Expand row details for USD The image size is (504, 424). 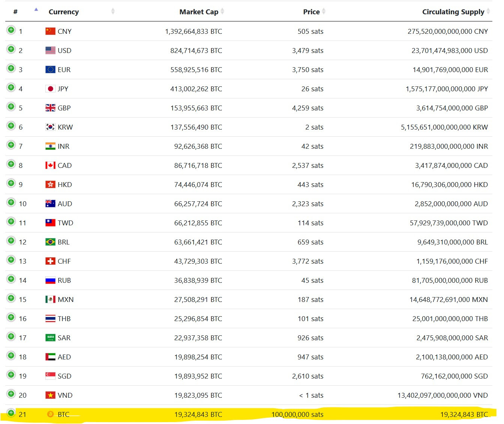point(11,49)
